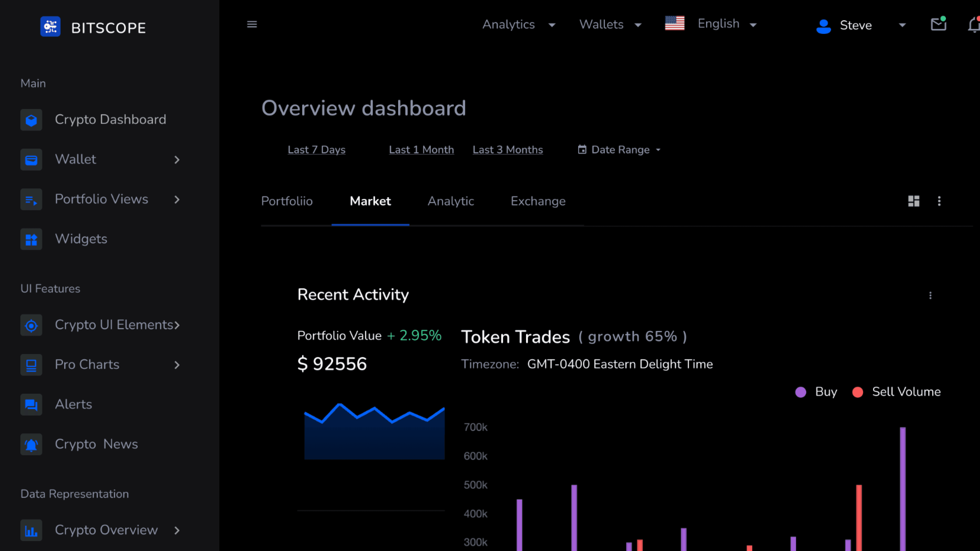Image resolution: width=980 pixels, height=551 pixels.
Task: Switch to the Portfoliio tab
Action: click(x=287, y=201)
